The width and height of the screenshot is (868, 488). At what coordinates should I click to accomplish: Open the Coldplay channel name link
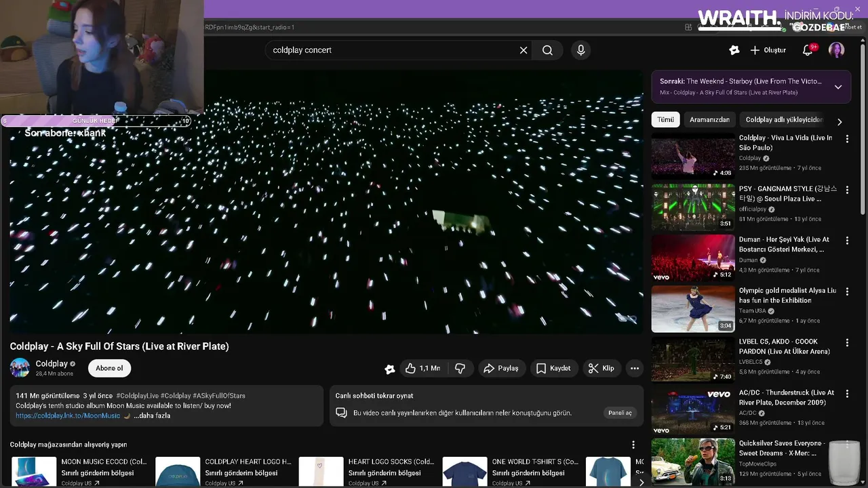coord(52,364)
